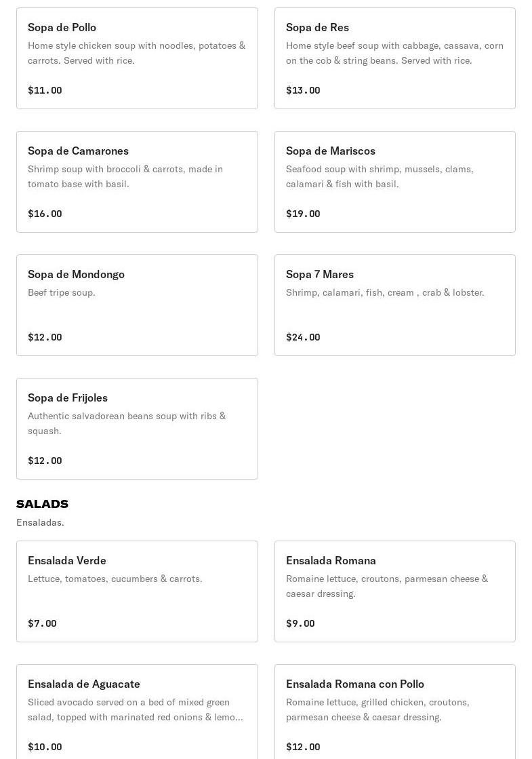Image resolution: width=532 pixels, height=759 pixels.
Task: Open the Sopa de Pollo menu item
Action: [x=137, y=58]
